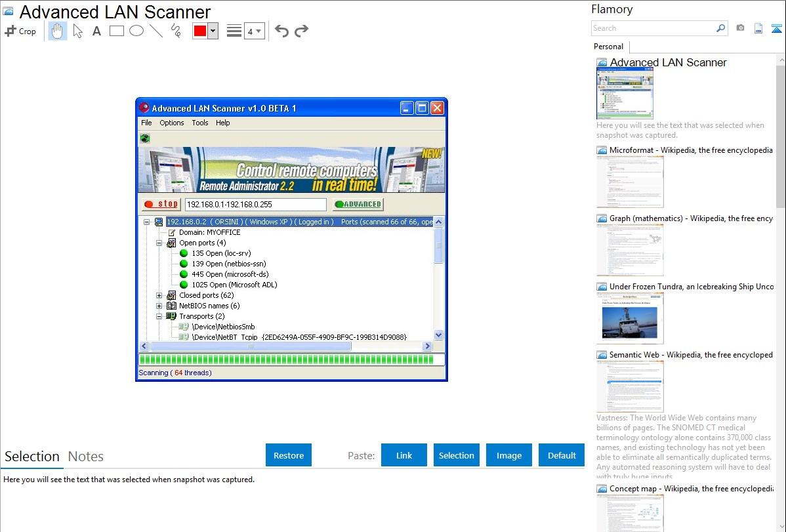This screenshot has width=786, height=532.
Task: Switch to the Selection tab
Action: [x=32, y=457]
